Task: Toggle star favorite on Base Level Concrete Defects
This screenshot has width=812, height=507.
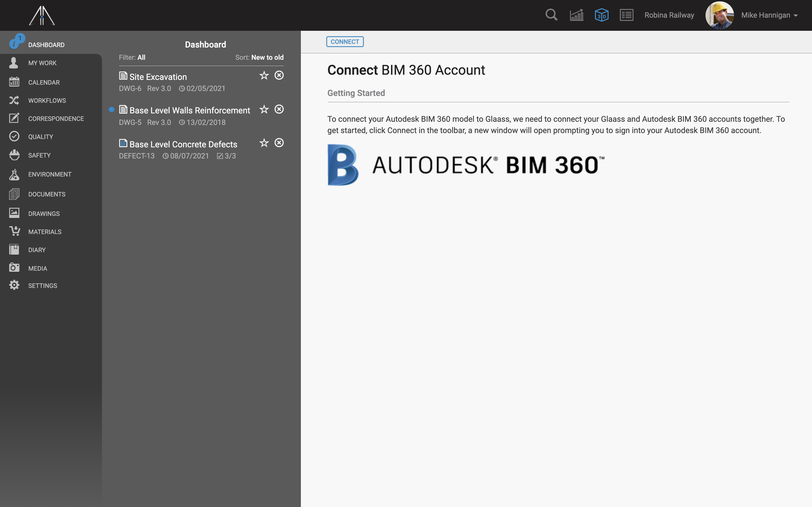Action: pos(264,143)
